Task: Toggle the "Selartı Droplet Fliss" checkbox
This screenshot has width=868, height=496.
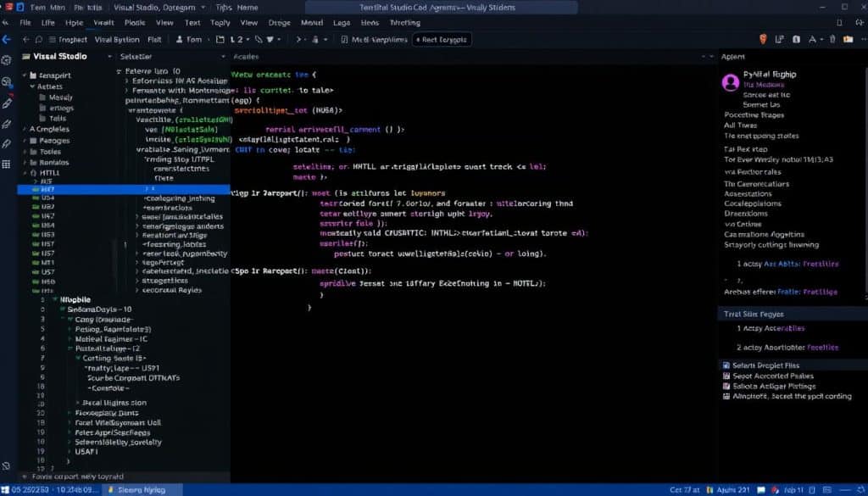Action: (726, 365)
